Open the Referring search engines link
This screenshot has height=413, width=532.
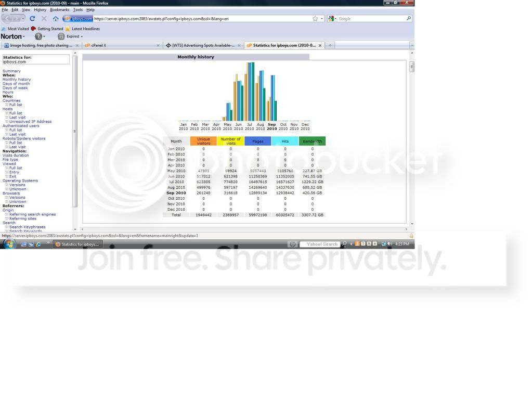coord(33,214)
